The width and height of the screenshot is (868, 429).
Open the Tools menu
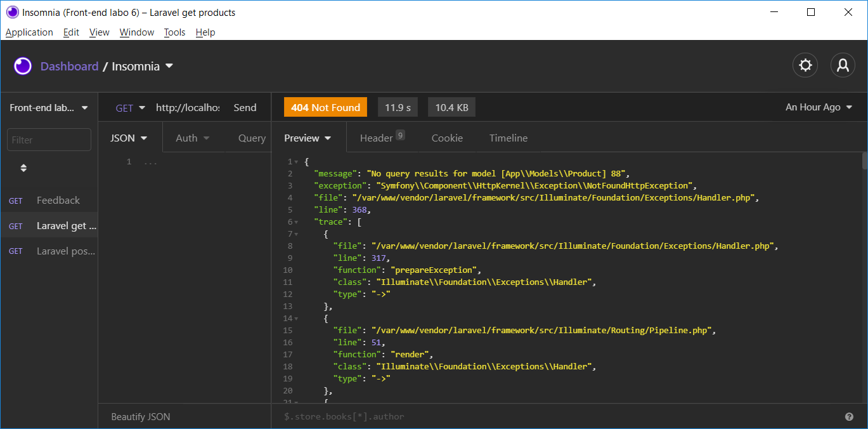174,32
